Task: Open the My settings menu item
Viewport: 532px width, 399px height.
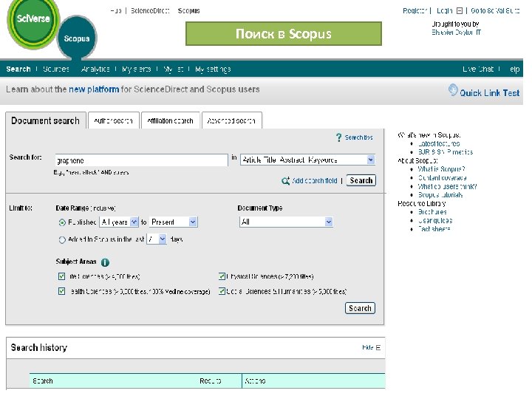Action: tap(213, 69)
